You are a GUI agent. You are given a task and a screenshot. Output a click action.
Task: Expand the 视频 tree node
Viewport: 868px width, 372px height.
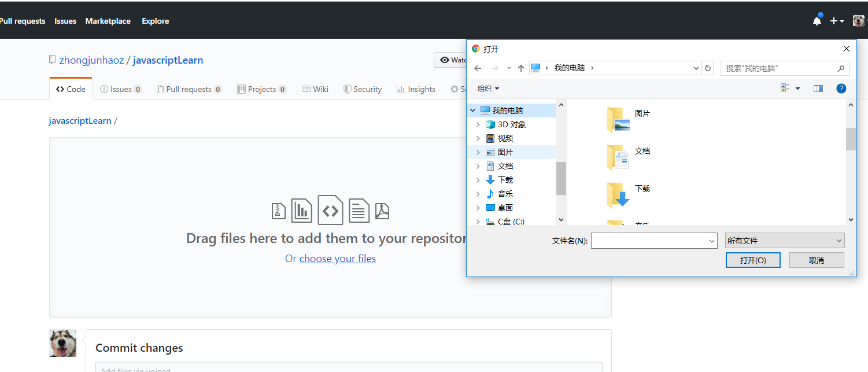(x=478, y=138)
